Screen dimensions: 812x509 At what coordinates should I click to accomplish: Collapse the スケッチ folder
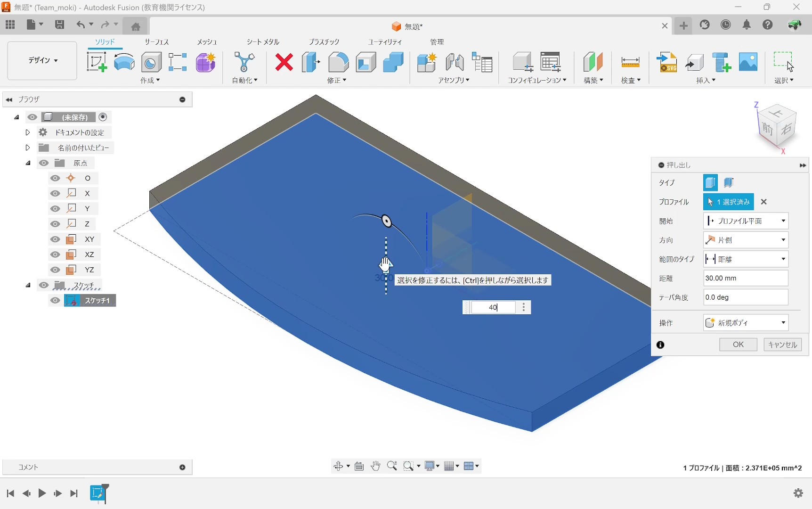point(28,285)
